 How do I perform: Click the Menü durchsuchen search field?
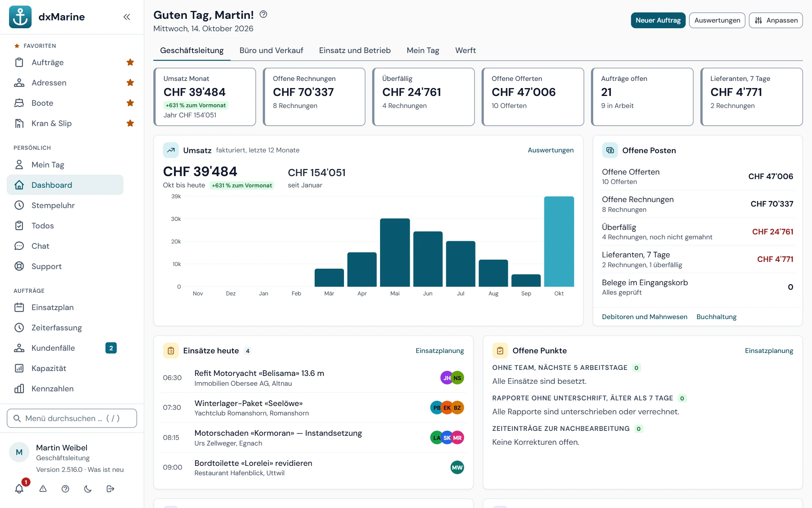pos(72,418)
